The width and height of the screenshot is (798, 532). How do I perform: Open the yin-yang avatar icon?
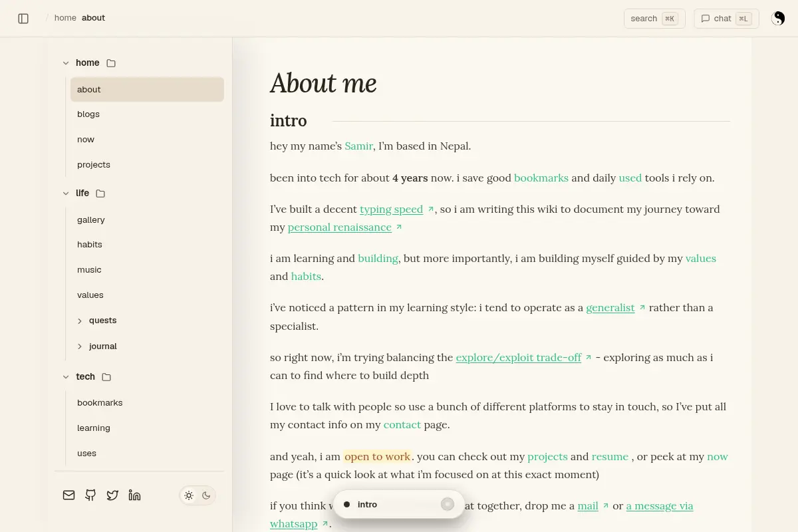(778, 19)
